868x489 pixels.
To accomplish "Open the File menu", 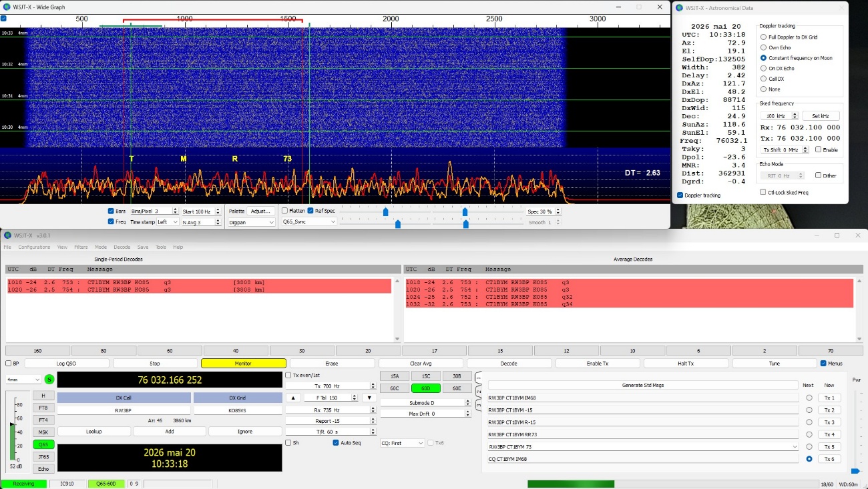I will pyautogui.click(x=7, y=247).
